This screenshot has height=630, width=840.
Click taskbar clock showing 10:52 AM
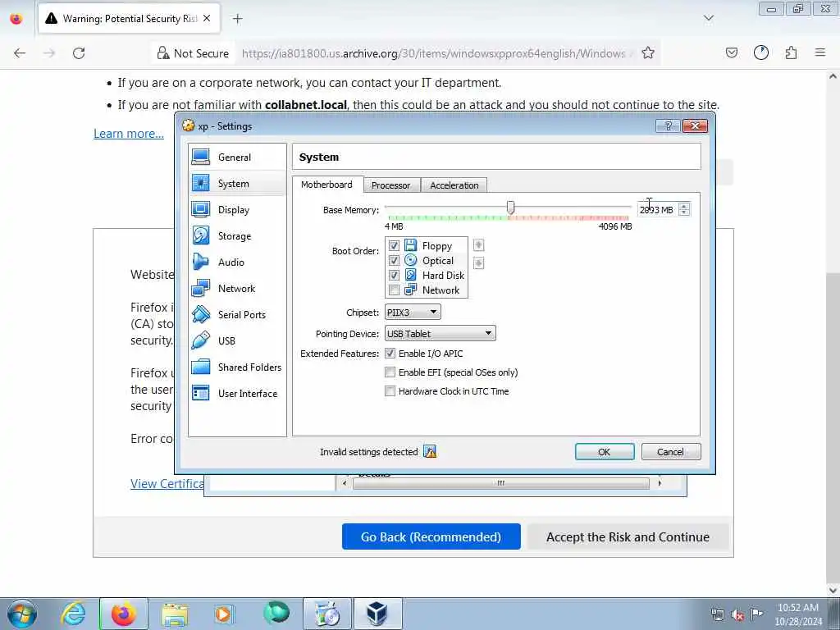(x=798, y=614)
